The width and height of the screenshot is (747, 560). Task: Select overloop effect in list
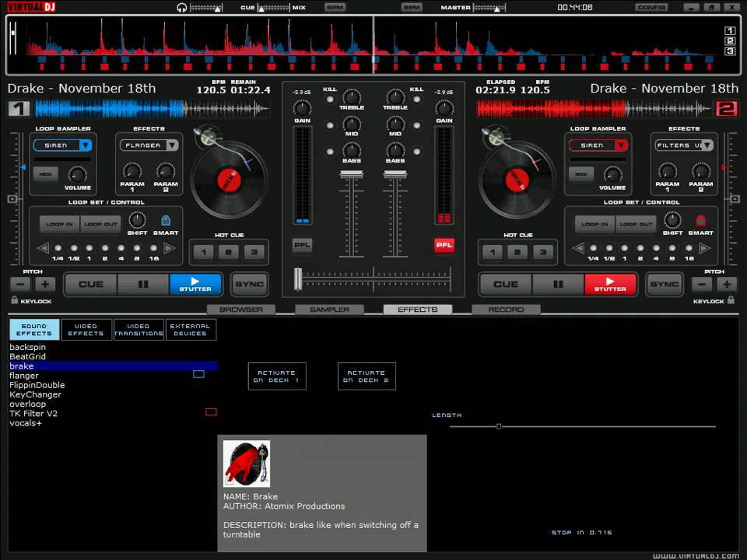point(28,404)
